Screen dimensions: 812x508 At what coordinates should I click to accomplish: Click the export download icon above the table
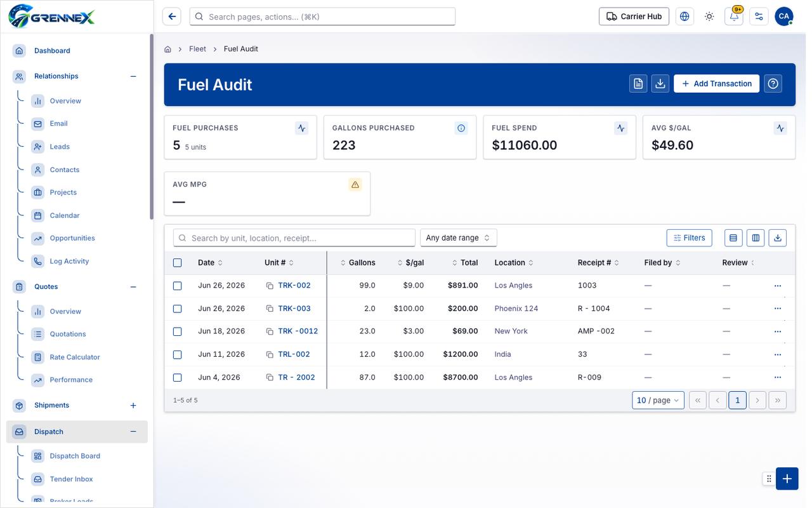(778, 238)
